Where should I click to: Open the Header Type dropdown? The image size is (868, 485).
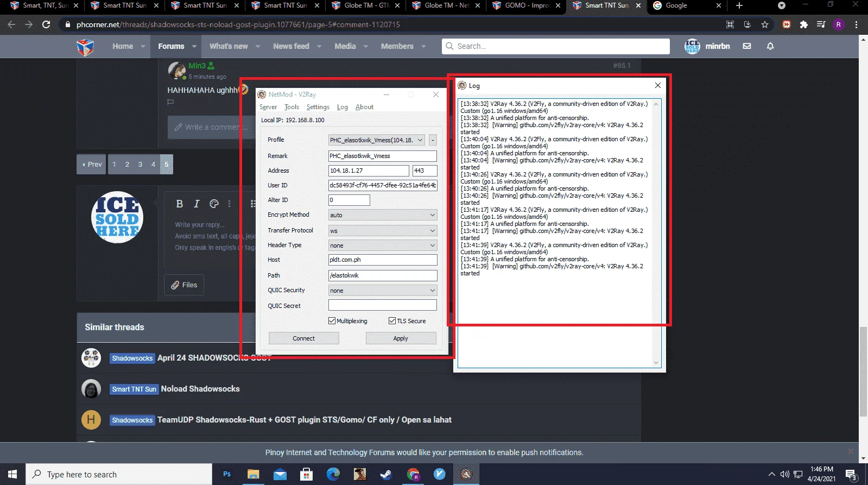pos(383,245)
